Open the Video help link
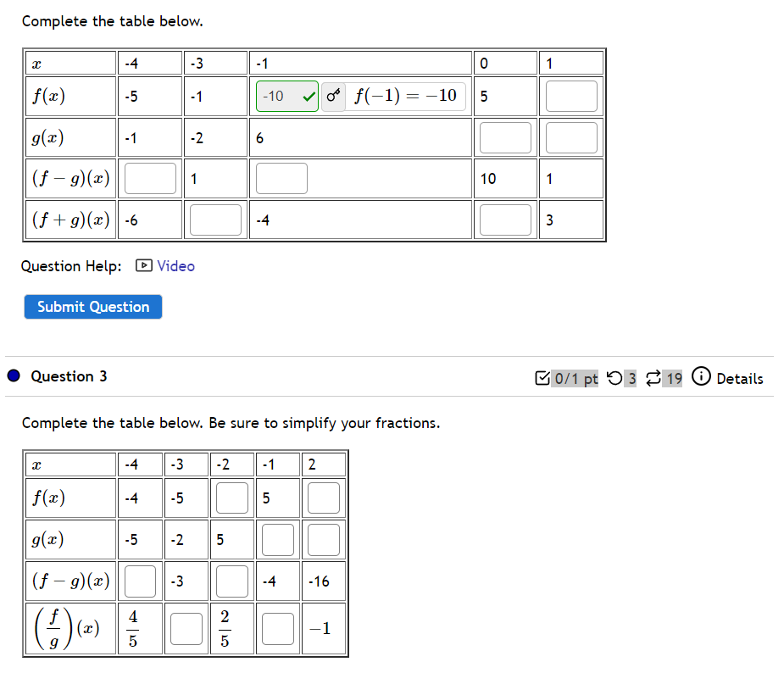784x673 pixels. point(175,266)
